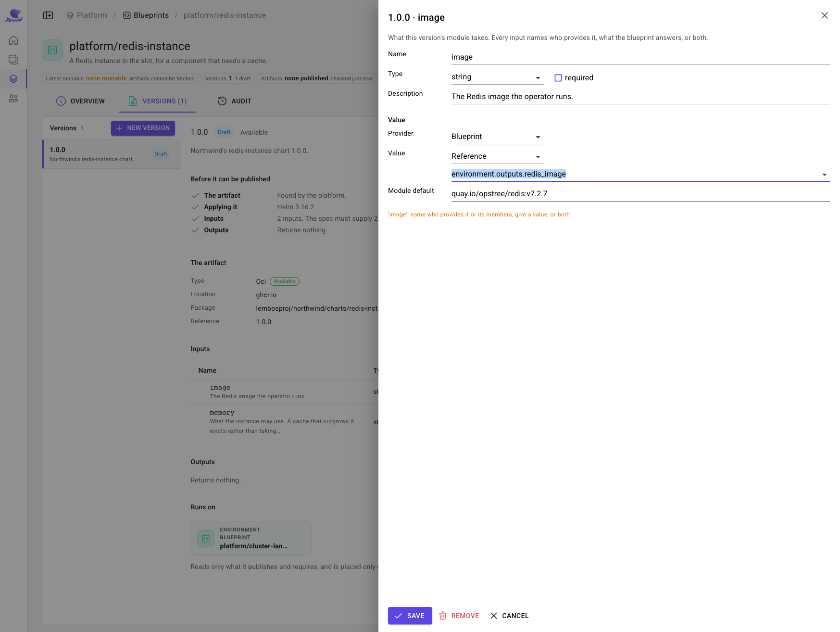The width and height of the screenshot is (840, 632).
Task: Open the stacked pages sidebar icon
Action: point(13,60)
